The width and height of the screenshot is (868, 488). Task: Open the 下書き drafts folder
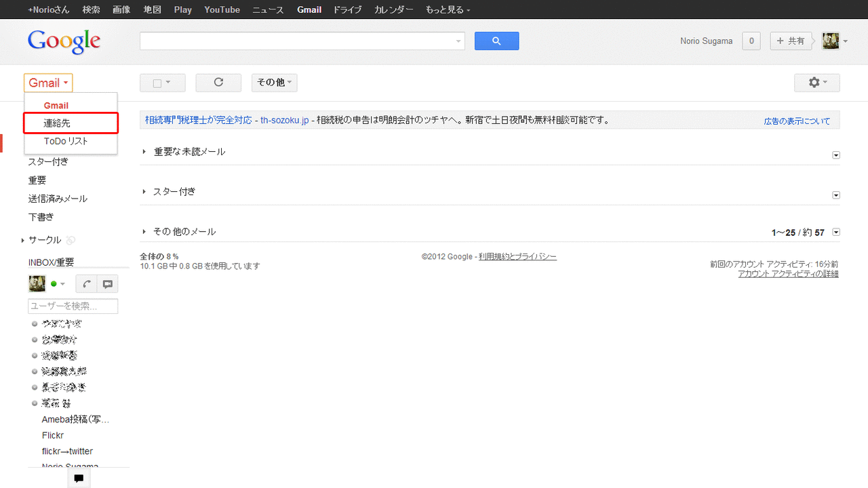(x=41, y=217)
